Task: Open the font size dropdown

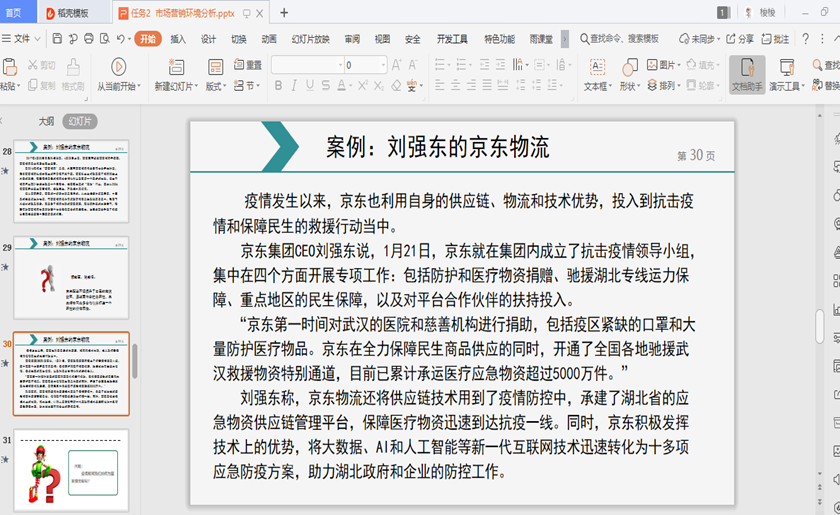Action: [382, 65]
